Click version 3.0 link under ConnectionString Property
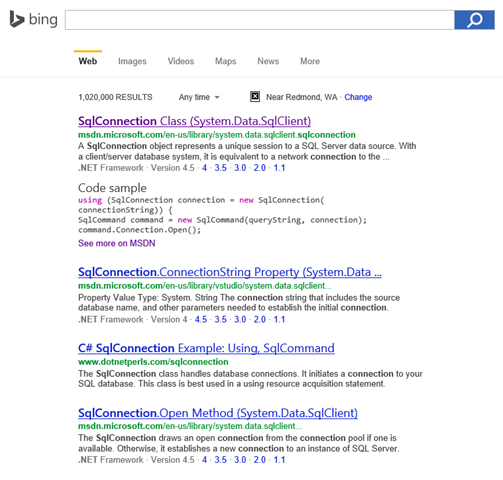 240,320
